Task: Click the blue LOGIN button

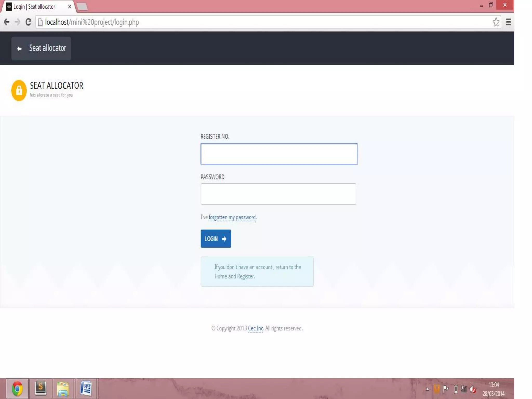Action: tap(216, 238)
